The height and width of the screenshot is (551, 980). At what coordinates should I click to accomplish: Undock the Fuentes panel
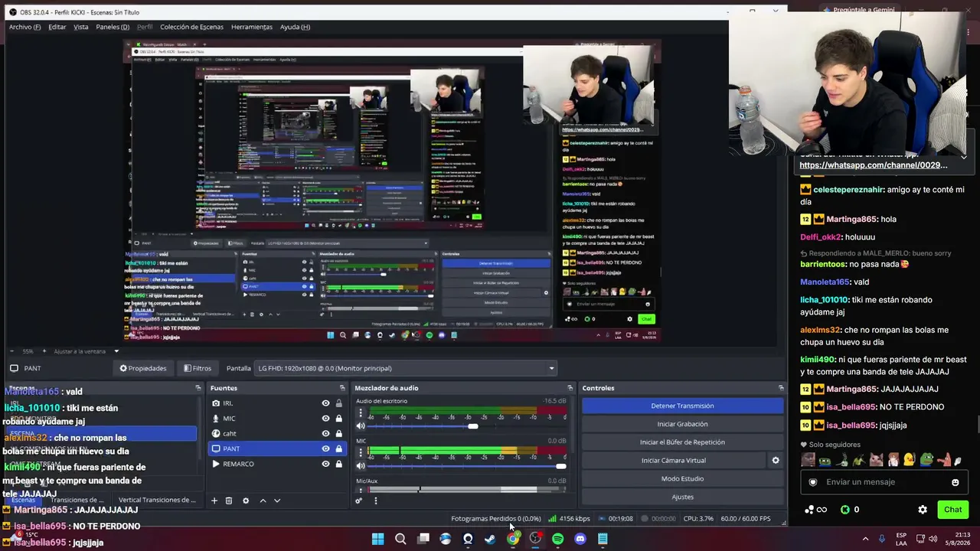pyautogui.click(x=342, y=388)
